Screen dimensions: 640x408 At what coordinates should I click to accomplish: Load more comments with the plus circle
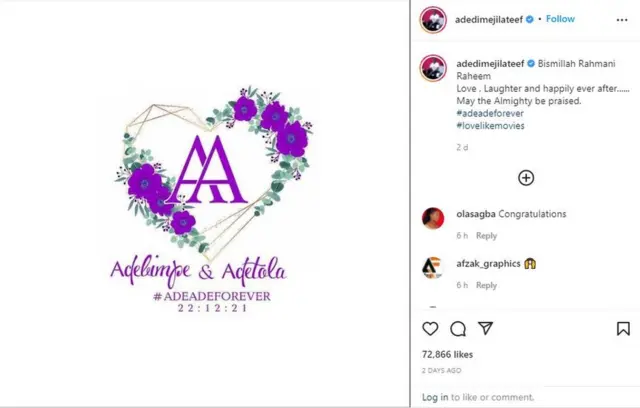point(526,178)
